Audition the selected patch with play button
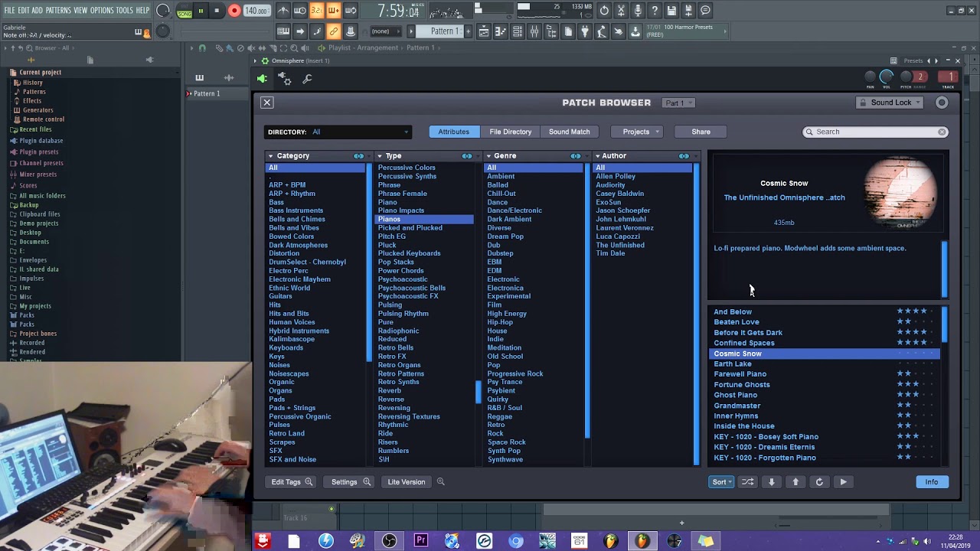Image resolution: width=980 pixels, height=551 pixels. pyautogui.click(x=843, y=482)
